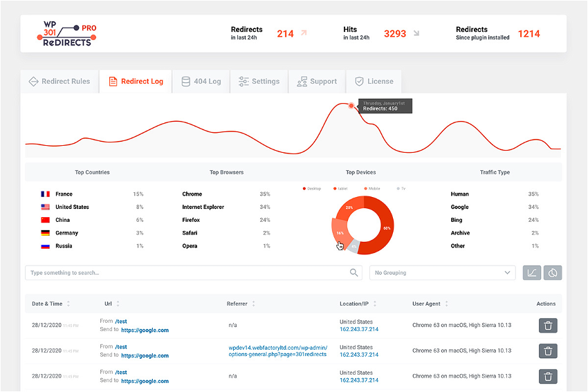Click the search magnifier icon
This screenshot has height=392, width=588.
pyautogui.click(x=353, y=273)
